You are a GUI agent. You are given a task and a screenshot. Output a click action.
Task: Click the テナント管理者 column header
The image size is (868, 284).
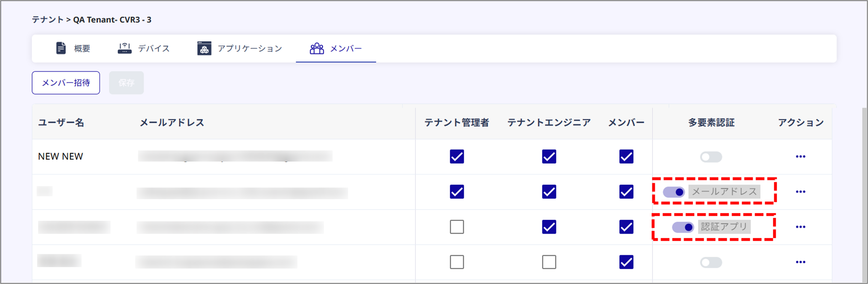(x=457, y=123)
